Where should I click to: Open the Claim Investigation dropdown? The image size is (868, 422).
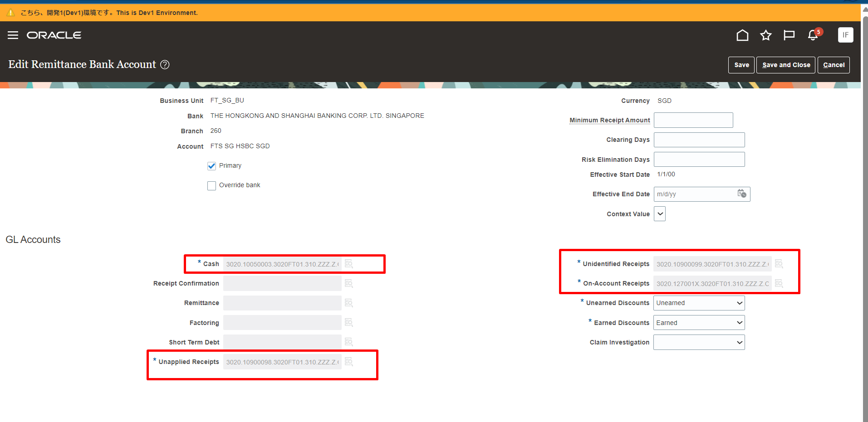[x=739, y=342]
